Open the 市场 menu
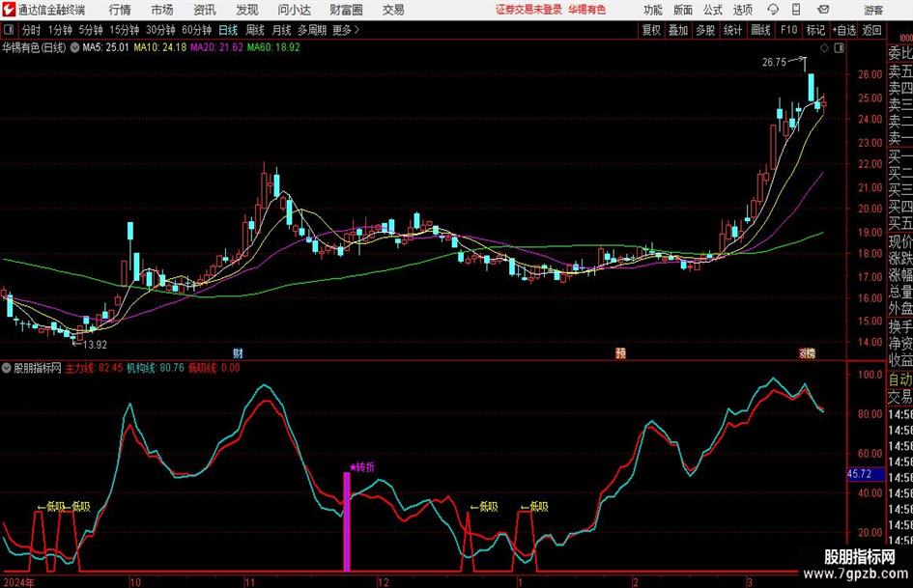 tap(162, 10)
